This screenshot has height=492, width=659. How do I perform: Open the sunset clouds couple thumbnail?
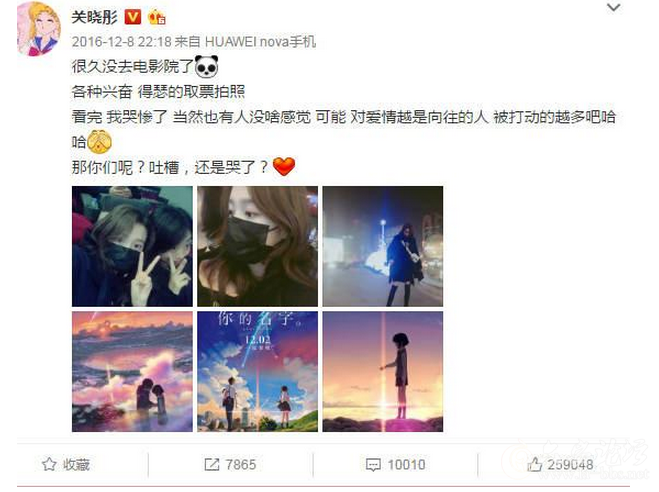(x=132, y=371)
